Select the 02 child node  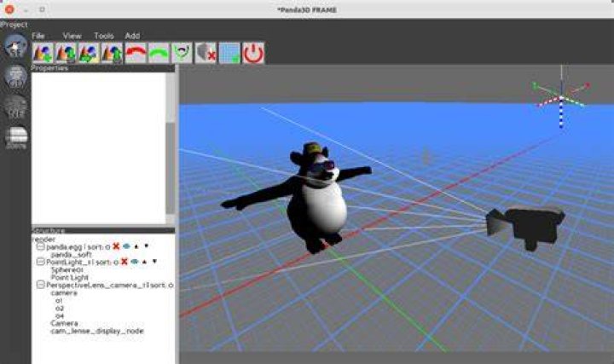tap(59, 308)
